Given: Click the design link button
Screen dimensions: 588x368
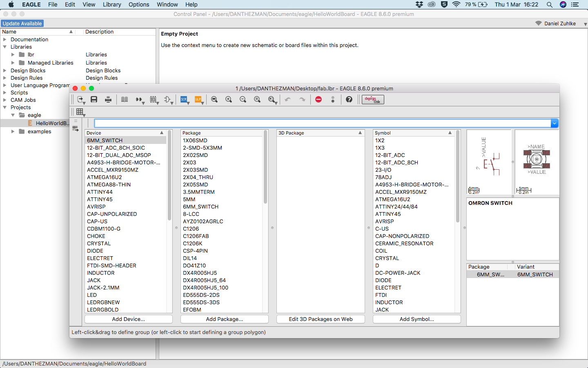Looking at the screenshot, I should 373,99.
